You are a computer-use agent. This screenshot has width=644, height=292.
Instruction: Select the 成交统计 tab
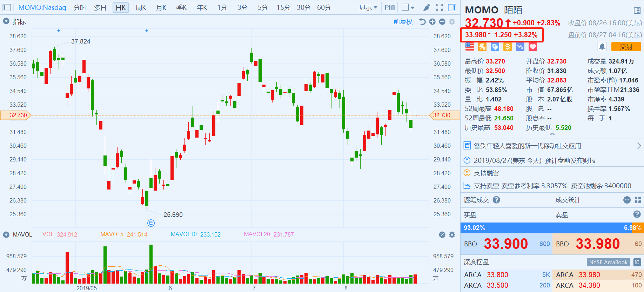click(568, 200)
